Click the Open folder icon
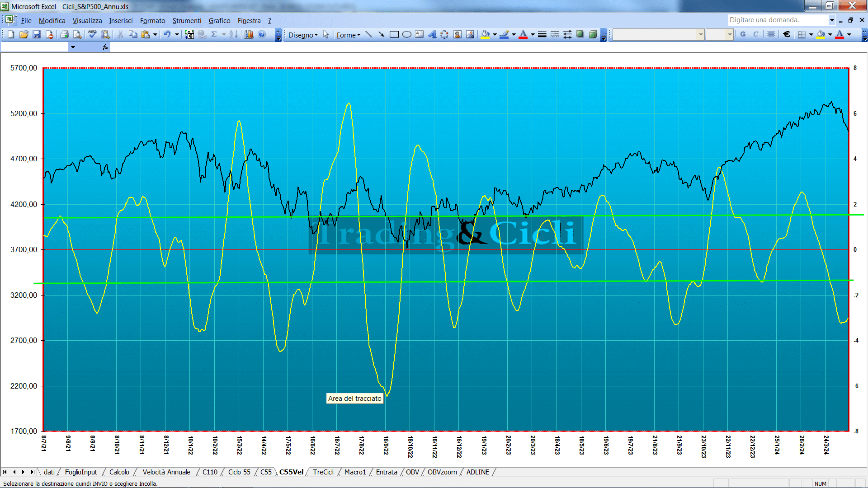This screenshot has width=868, height=488. click(x=24, y=35)
